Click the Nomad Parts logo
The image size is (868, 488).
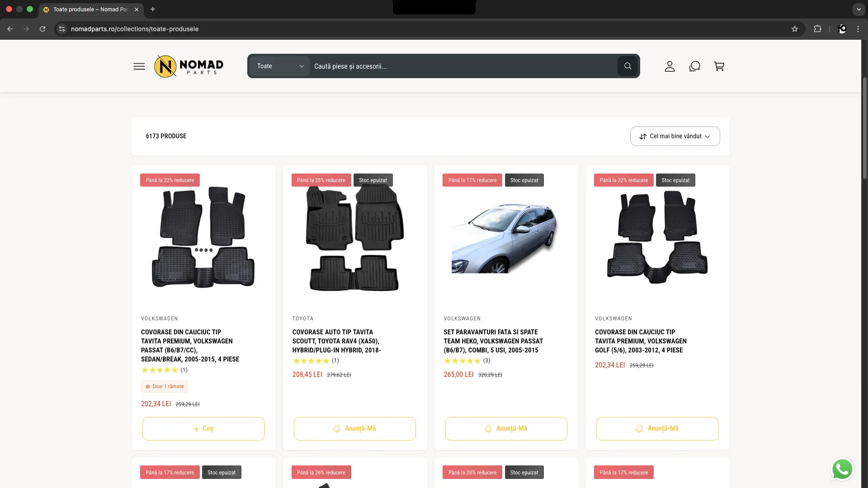click(x=189, y=66)
